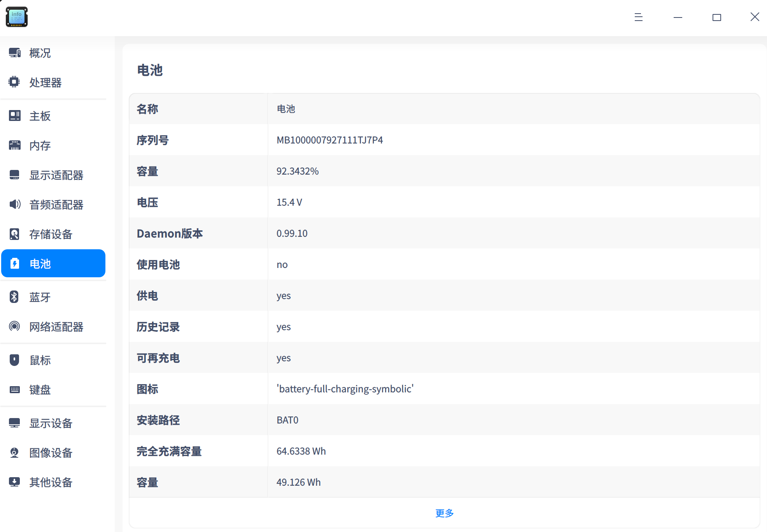Click the serial number value MB1000007927111TJ7P4
The height and width of the screenshot is (532, 767).
[x=329, y=140]
